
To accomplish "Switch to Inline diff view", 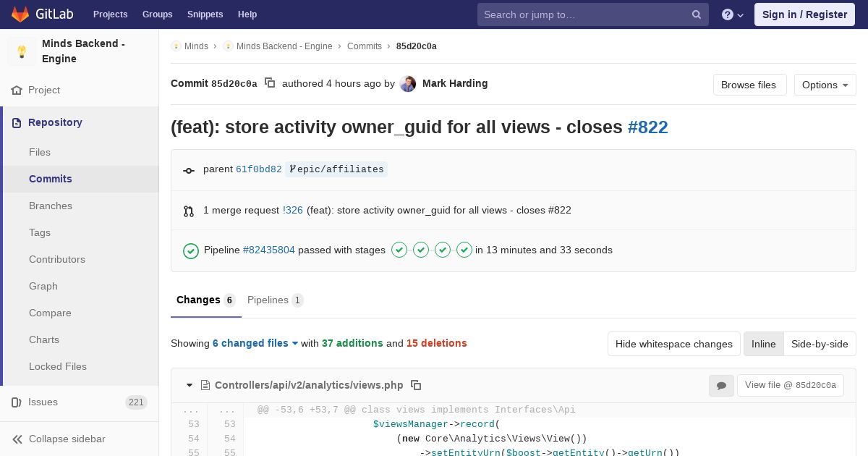I will click(764, 344).
